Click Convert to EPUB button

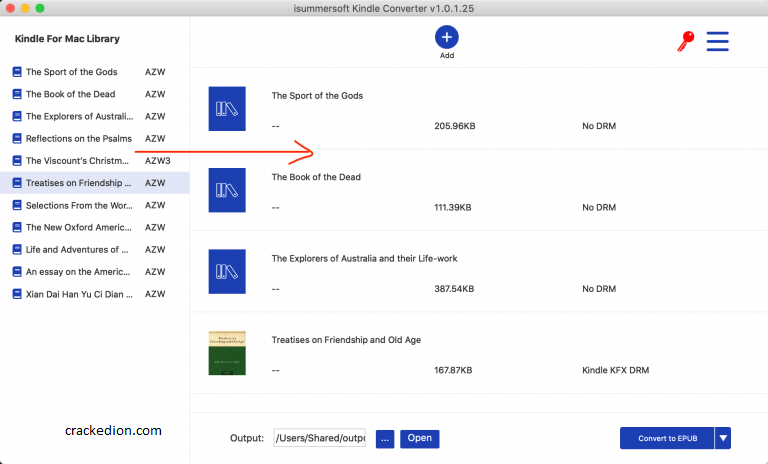click(x=667, y=438)
